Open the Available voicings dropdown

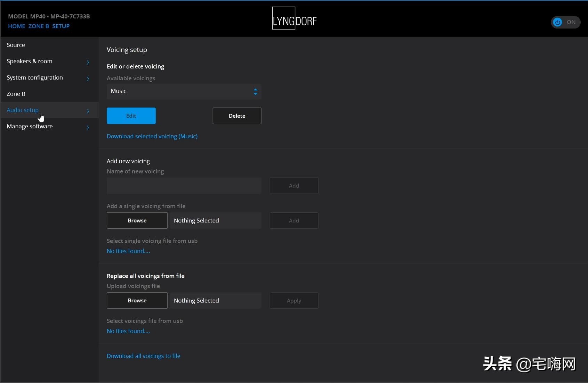click(x=184, y=91)
